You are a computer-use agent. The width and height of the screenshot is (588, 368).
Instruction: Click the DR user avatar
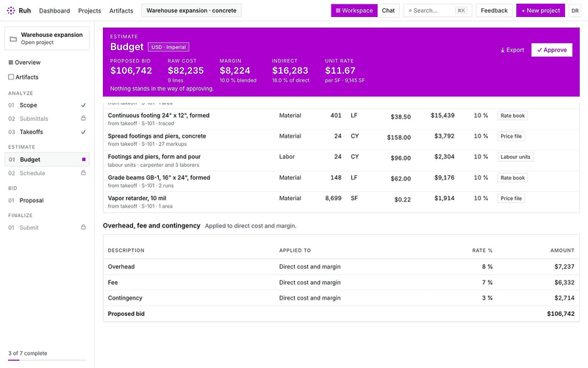tap(575, 10)
